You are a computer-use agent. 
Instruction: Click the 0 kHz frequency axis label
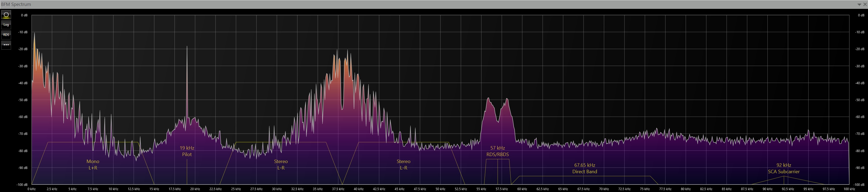click(32, 189)
